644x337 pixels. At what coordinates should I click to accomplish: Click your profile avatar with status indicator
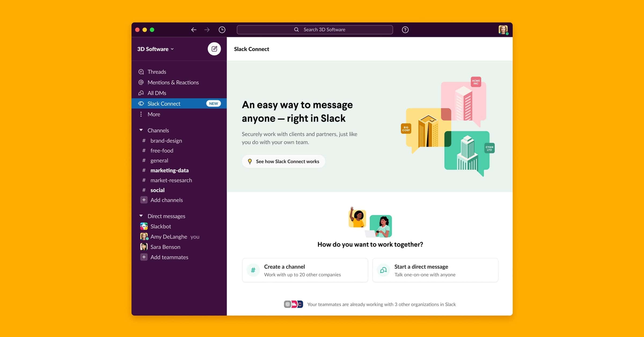click(504, 30)
